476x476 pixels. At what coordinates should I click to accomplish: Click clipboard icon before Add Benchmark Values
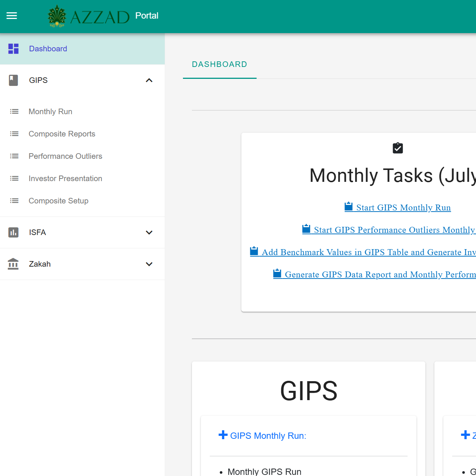coord(254,251)
